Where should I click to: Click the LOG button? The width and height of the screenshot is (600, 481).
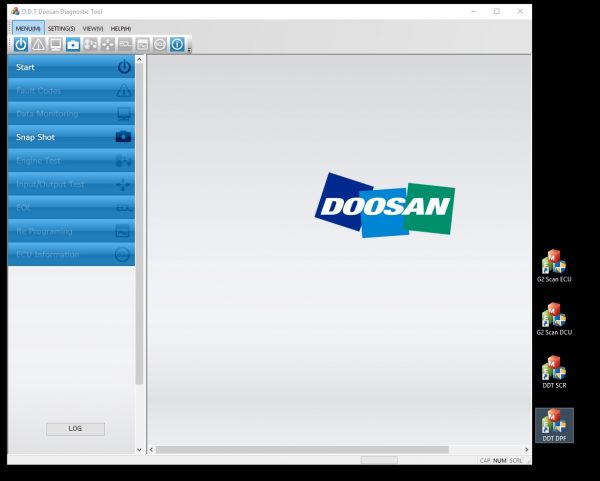tap(75, 429)
